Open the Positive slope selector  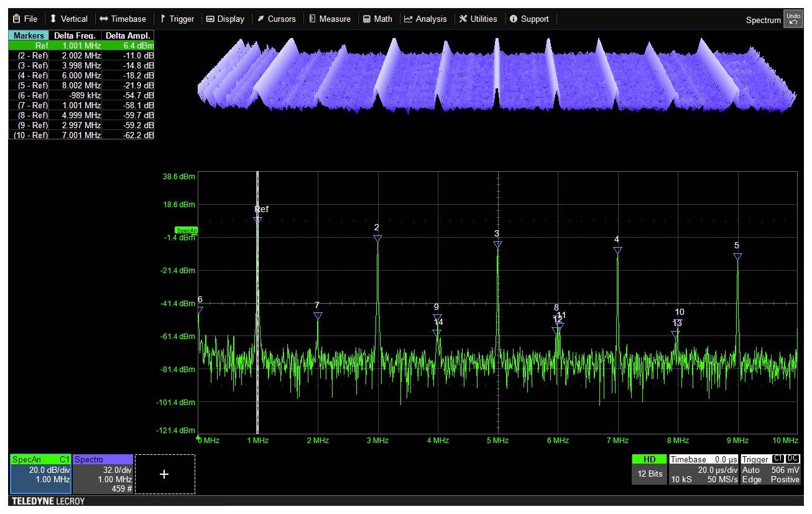tap(785, 479)
